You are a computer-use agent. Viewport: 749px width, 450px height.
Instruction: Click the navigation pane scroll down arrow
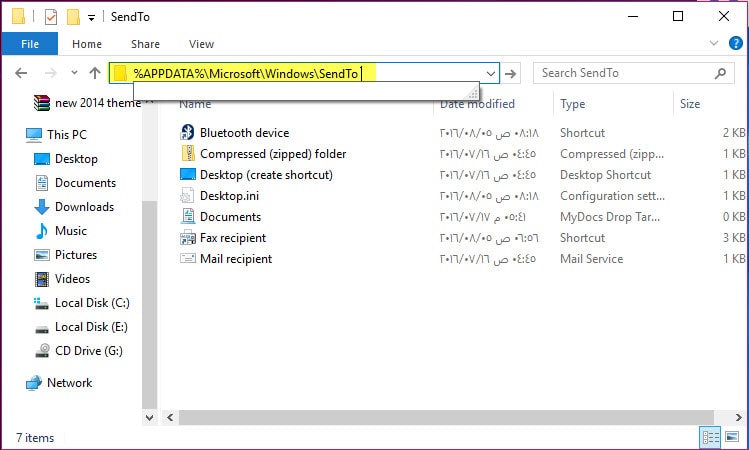pyautogui.click(x=150, y=418)
